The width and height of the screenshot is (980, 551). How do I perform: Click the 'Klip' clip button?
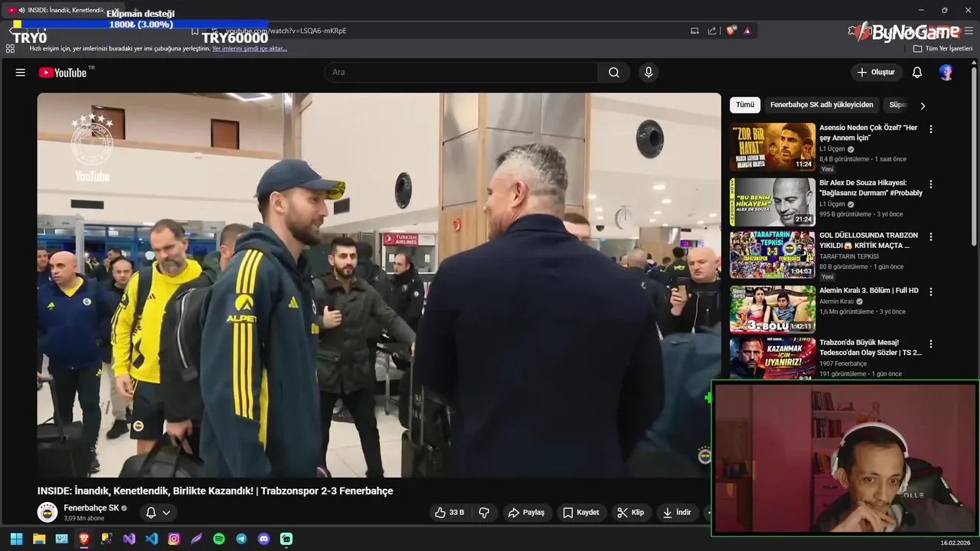click(x=631, y=513)
